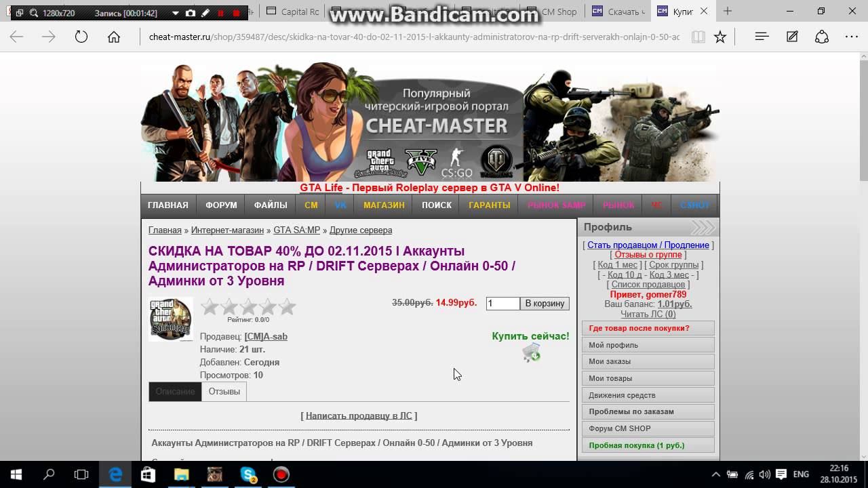Click the GTA Life roleplay server banner link
Image resolution: width=868 pixels, height=488 pixels.
[430, 188]
